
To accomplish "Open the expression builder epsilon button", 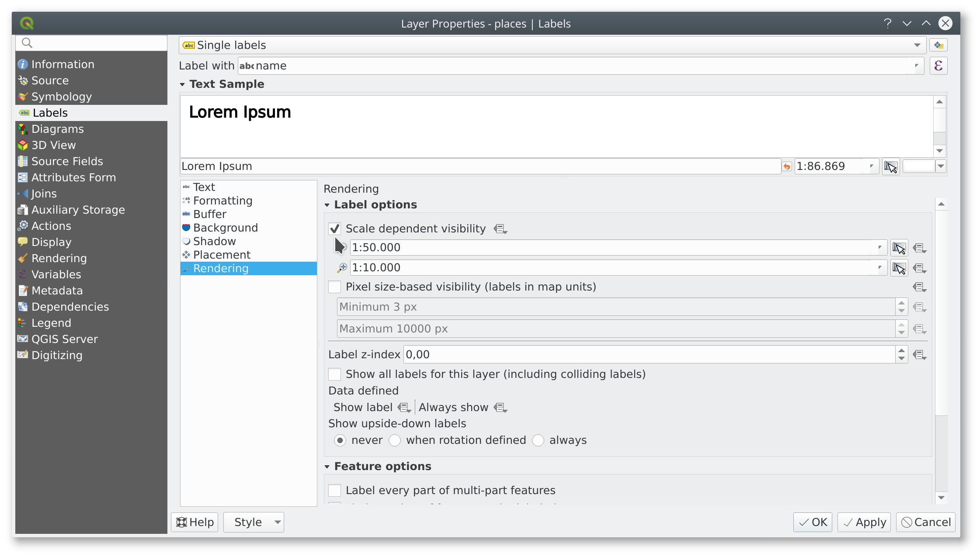I will (938, 66).
